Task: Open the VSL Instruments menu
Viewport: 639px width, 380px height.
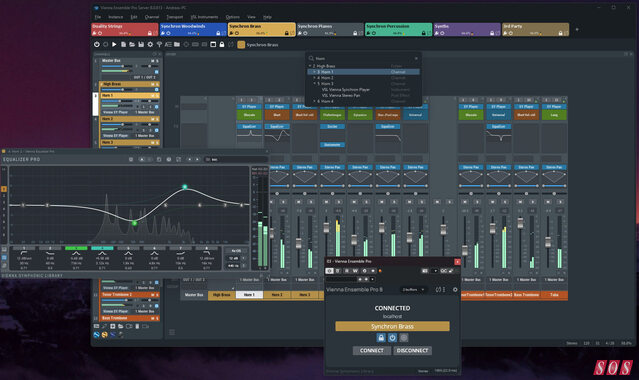Action: tap(204, 17)
